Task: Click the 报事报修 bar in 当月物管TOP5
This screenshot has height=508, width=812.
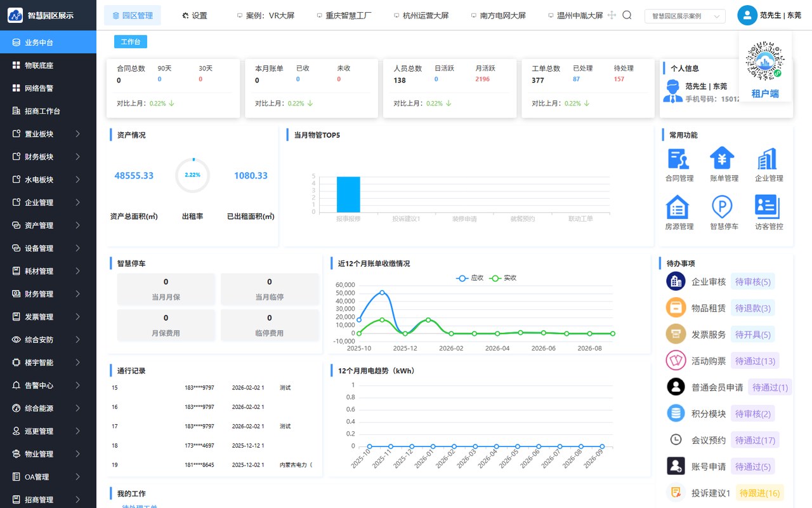Action: point(348,194)
